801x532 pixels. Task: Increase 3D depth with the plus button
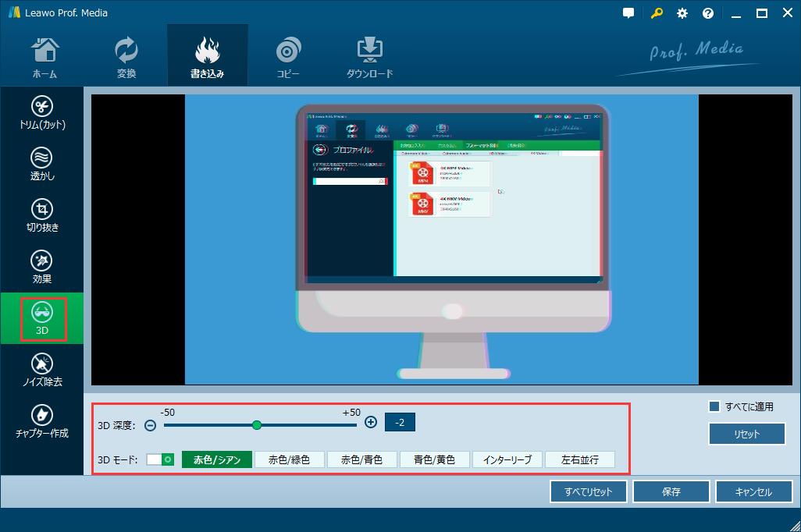coord(371,422)
